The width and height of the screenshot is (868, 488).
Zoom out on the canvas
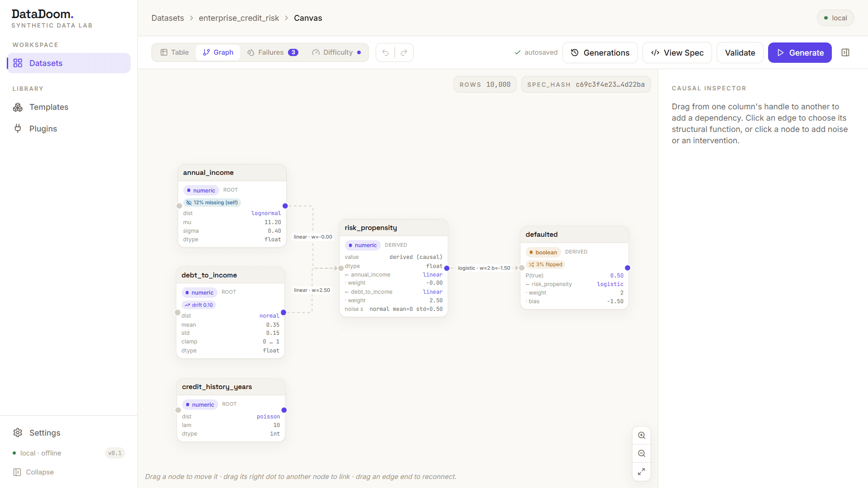tap(642, 454)
